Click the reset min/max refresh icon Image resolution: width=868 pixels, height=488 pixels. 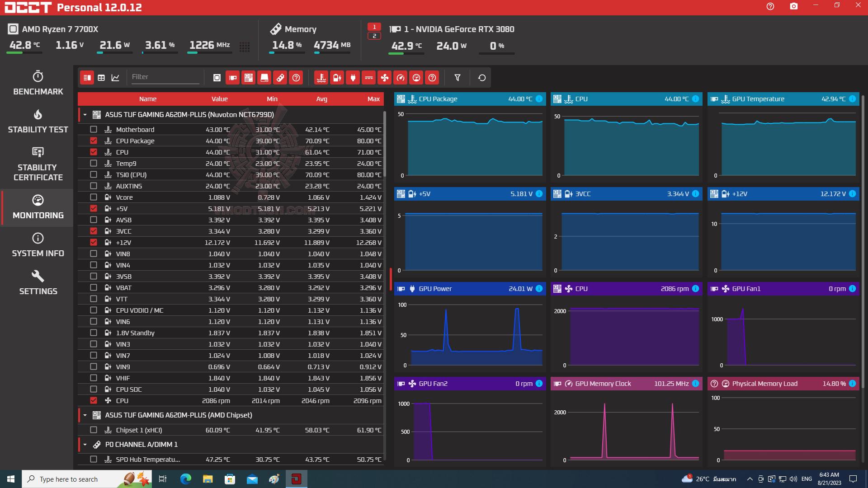pyautogui.click(x=481, y=78)
